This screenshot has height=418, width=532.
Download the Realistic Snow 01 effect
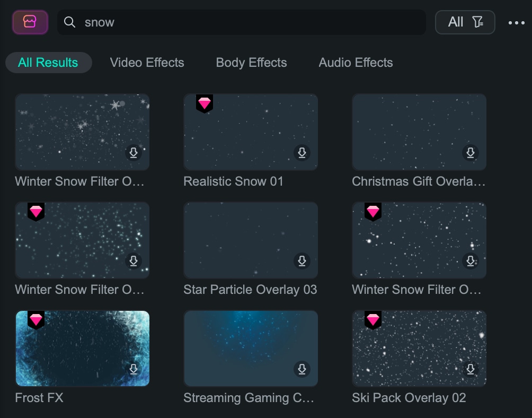302,153
